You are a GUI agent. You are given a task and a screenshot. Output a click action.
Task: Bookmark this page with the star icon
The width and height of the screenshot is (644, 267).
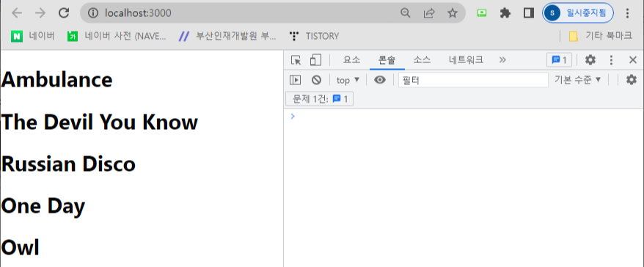tap(453, 13)
